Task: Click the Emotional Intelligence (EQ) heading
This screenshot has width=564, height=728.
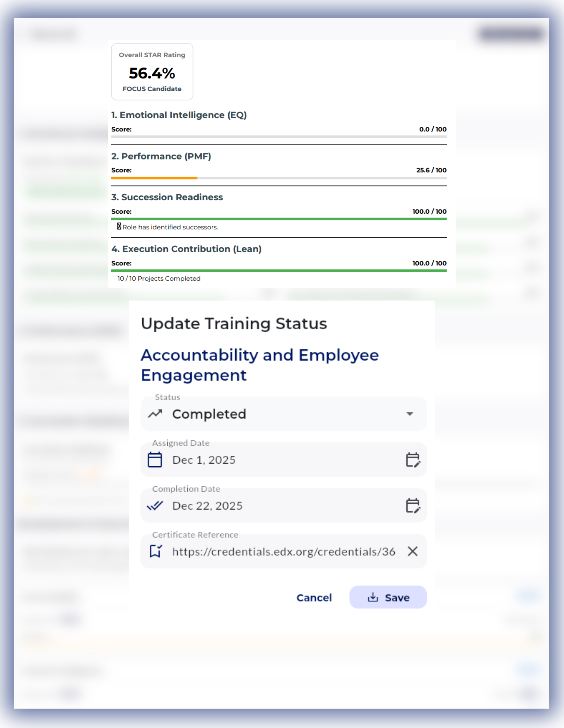Action: click(x=179, y=115)
